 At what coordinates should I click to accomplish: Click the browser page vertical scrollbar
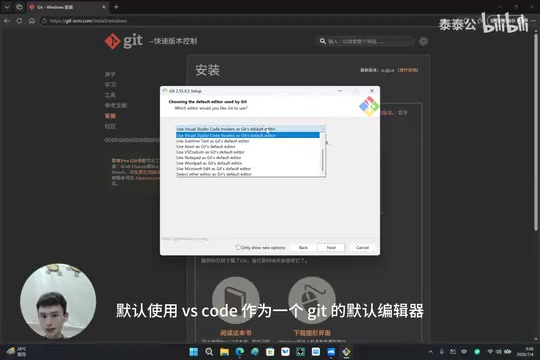(536, 131)
